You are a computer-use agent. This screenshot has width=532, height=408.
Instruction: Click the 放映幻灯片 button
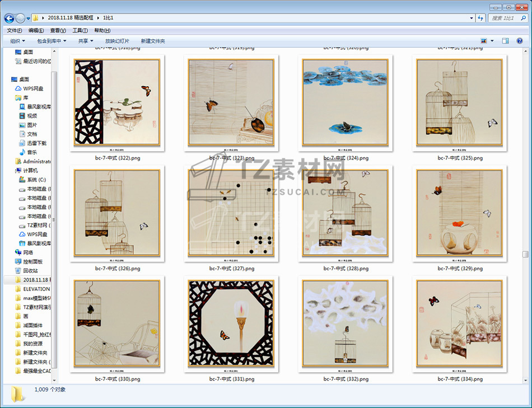pyautogui.click(x=117, y=41)
